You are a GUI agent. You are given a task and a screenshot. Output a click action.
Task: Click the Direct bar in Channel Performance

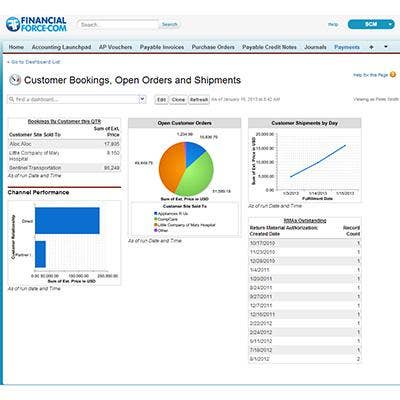click(x=67, y=221)
